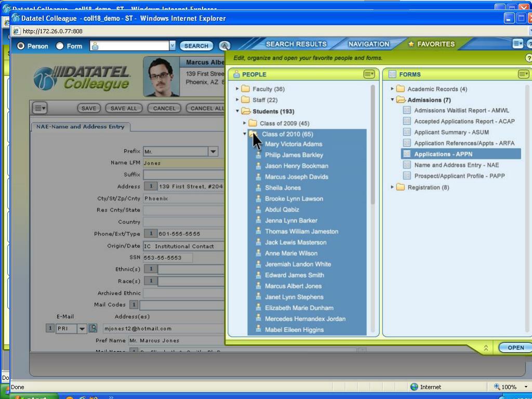
Task: Click the Admissions Waitlist Report form icon
Action: pos(406,110)
